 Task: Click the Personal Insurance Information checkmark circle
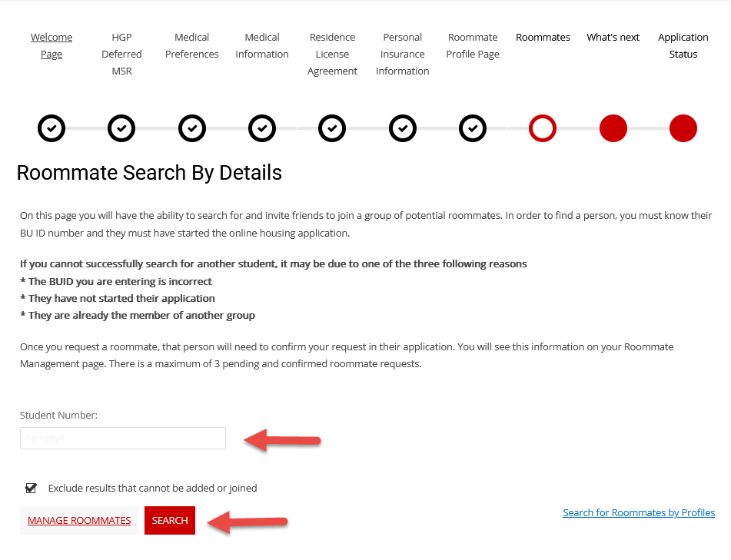(403, 128)
